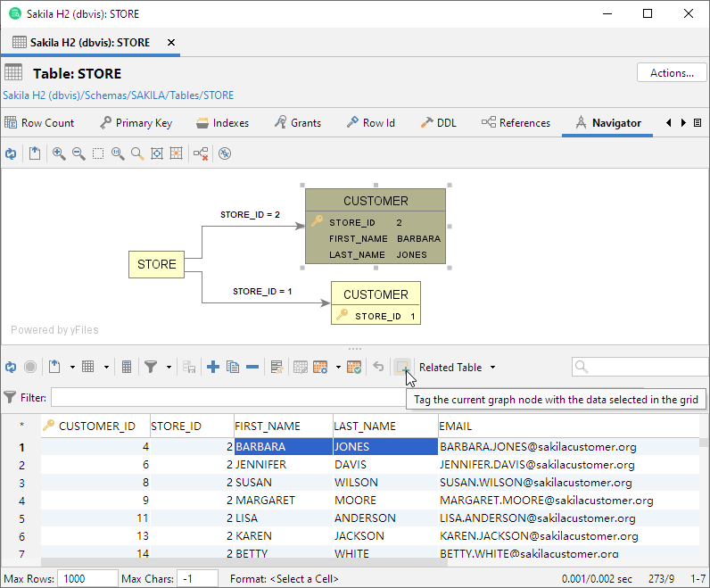710x588 pixels.
Task: Click the fit graph to window icon
Action: tap(157, 153)
